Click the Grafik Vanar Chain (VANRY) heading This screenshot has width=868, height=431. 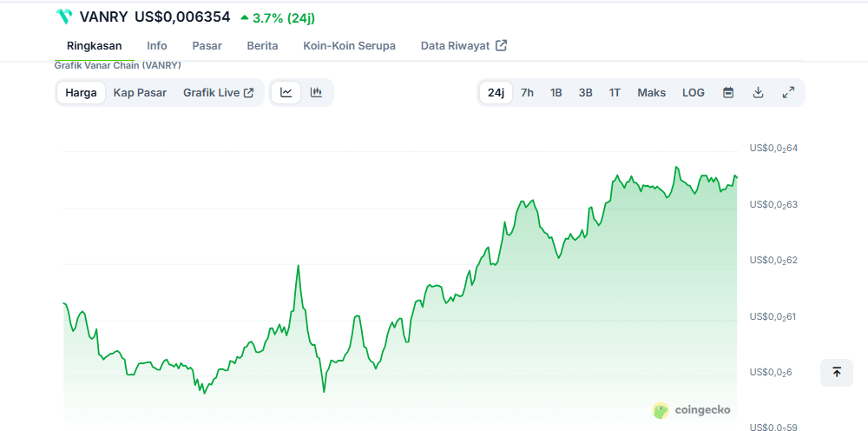pyautogui.click(x=118, y=65)
